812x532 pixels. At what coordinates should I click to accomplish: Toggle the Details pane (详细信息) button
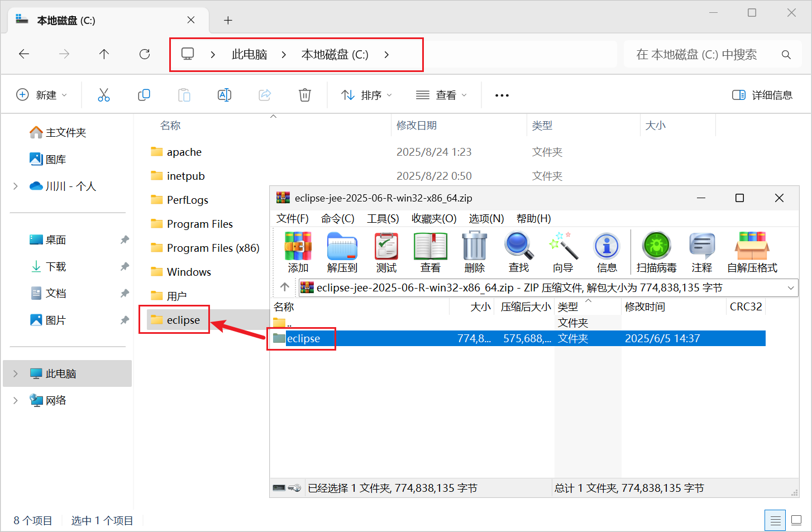(762, 95)
